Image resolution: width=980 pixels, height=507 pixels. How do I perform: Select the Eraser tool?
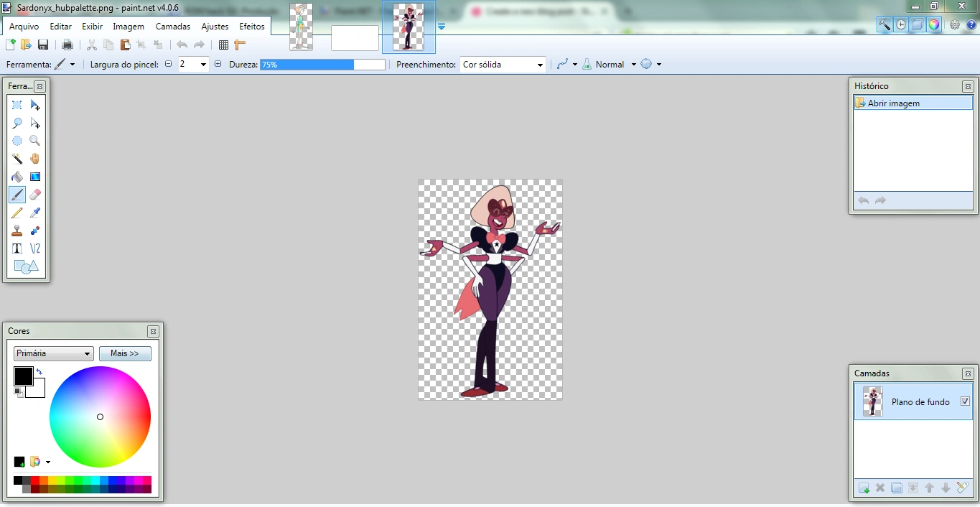click(35, 195)
